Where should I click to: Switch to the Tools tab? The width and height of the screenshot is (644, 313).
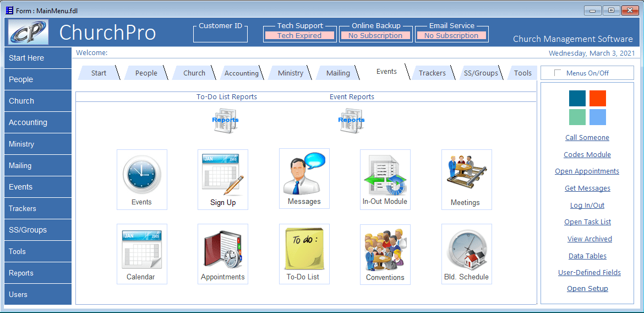point(522,73)
